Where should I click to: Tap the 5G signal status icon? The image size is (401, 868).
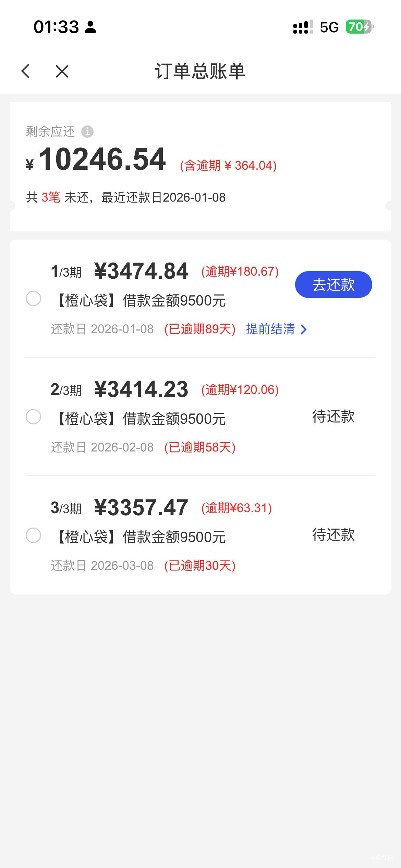pyautogui.click(x=329, y=27)
